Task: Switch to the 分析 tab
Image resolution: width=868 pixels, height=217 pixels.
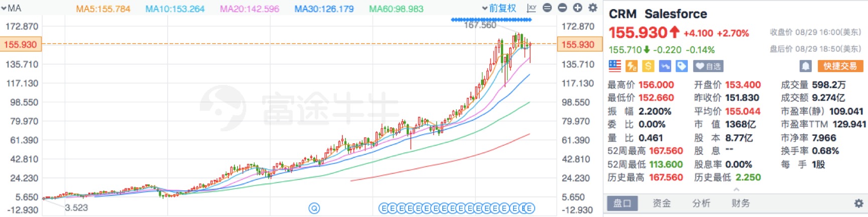Action: [x=701, y=203]
